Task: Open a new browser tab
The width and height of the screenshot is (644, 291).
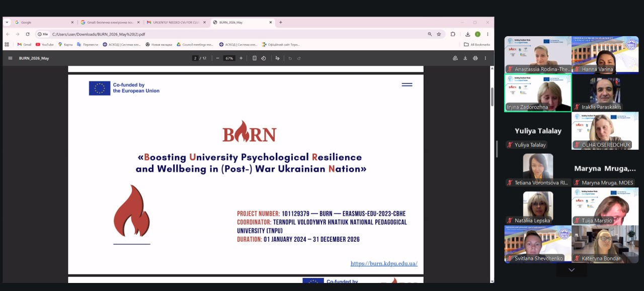Action: pyautogui.click(x=281, y=22)
